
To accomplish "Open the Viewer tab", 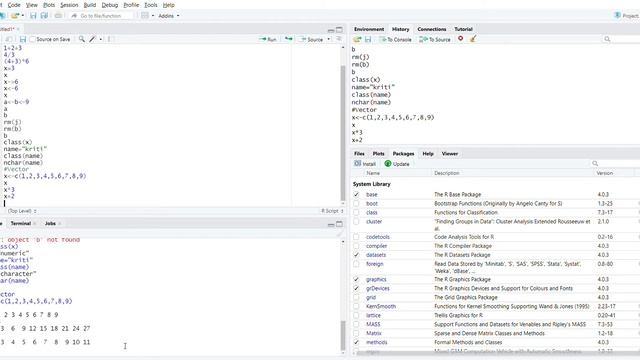I will 449,153.
